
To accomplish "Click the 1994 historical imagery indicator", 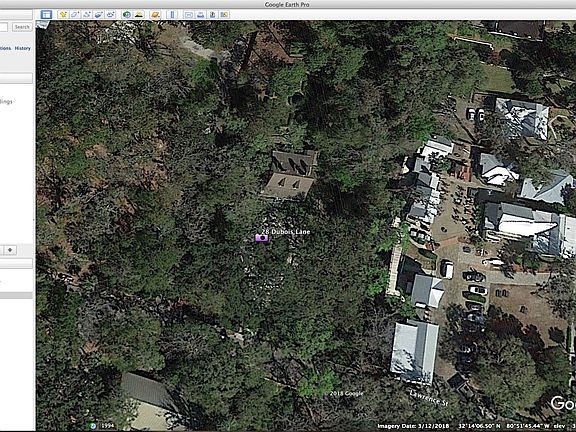I will click(x=93, y=426).
